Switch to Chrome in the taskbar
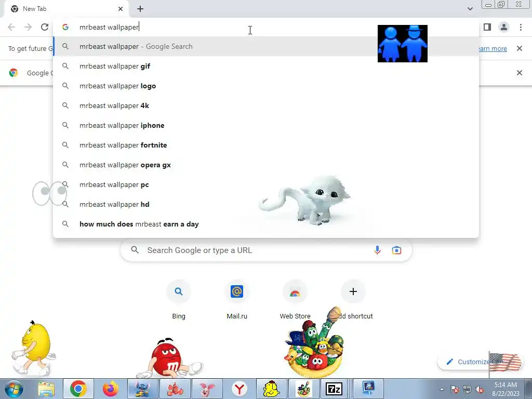532x399 pixels. [x=78, y=389]
